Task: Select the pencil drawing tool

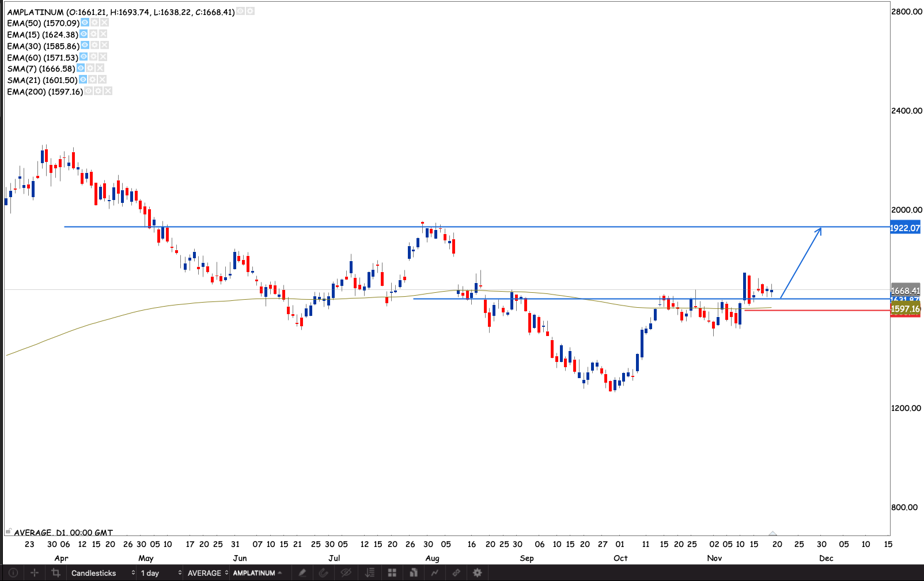Action: click(x=302, y=573)
